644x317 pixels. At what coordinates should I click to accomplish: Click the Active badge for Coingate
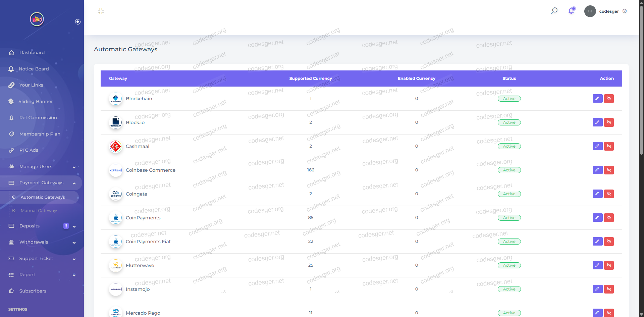tap(509, 194)
